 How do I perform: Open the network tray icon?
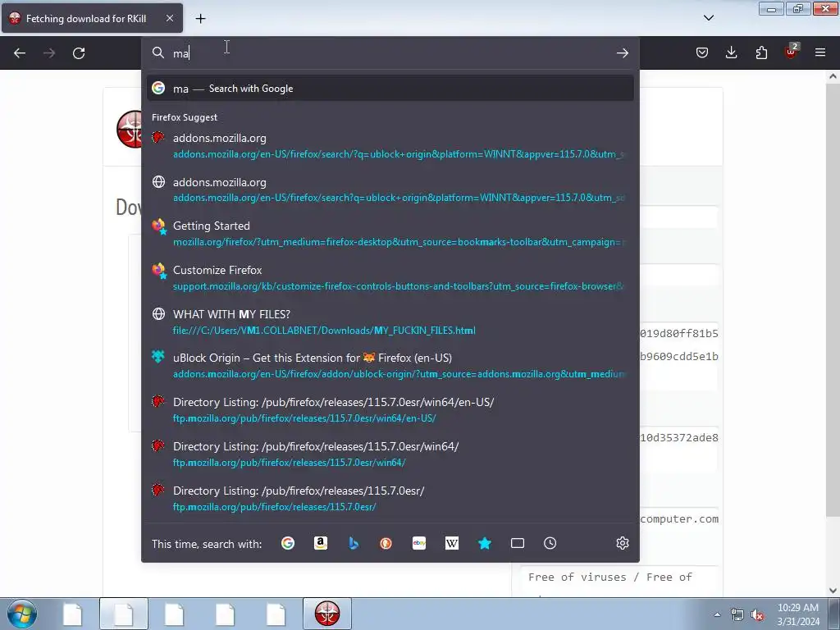(737, 615)
